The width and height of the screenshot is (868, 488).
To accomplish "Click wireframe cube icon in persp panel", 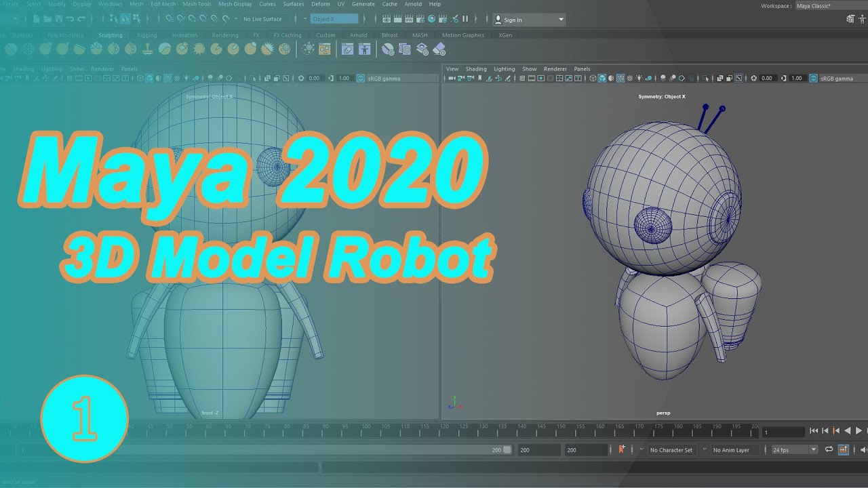I will (x=593, y=78).
